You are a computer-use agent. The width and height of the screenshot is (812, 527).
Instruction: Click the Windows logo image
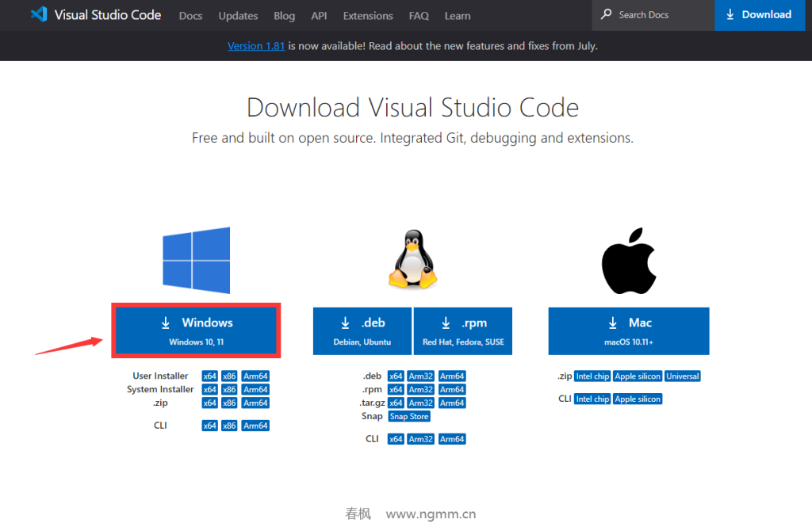(197, 261)
